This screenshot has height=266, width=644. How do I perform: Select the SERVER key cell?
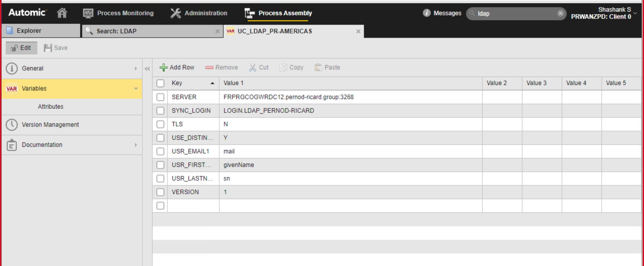coord(193,97)
